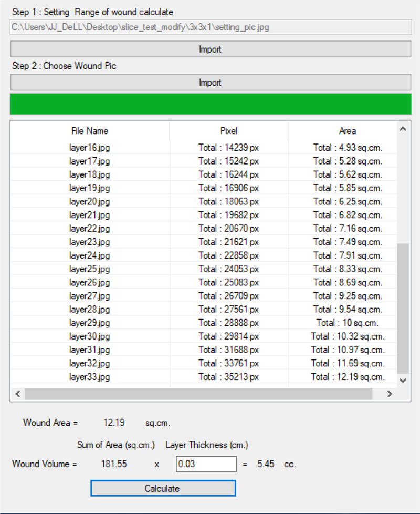
Task: Click the Import button under Step 1
Action: click(210, 49)
